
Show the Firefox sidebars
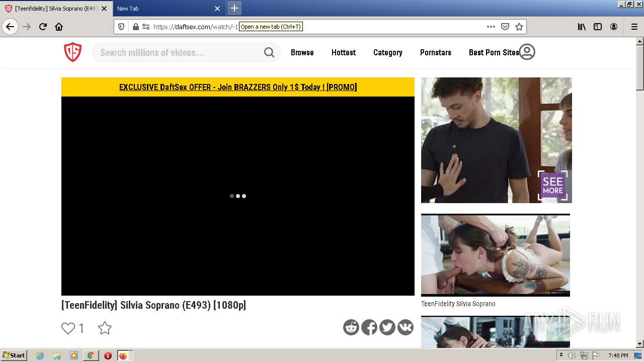pos(598,27)
